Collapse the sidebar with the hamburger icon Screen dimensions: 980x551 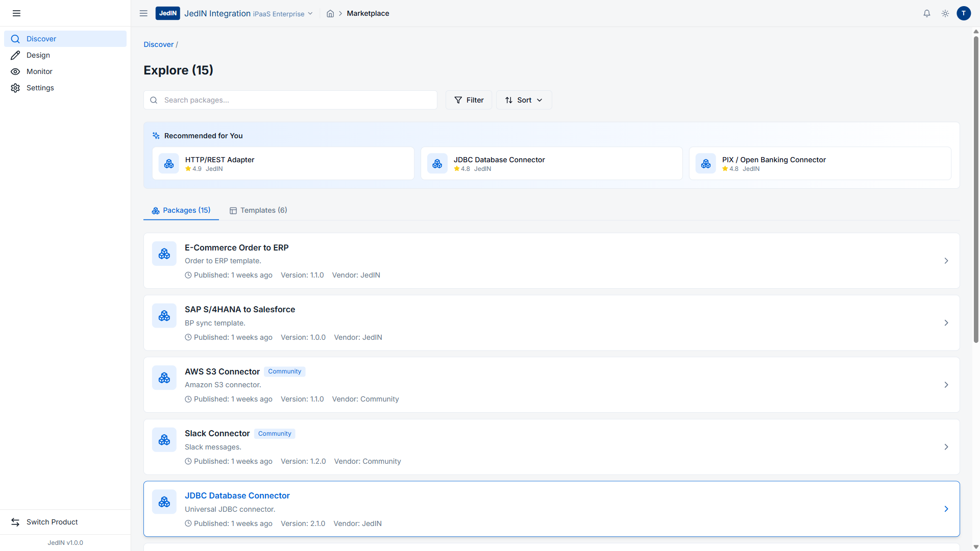(16, 13)
